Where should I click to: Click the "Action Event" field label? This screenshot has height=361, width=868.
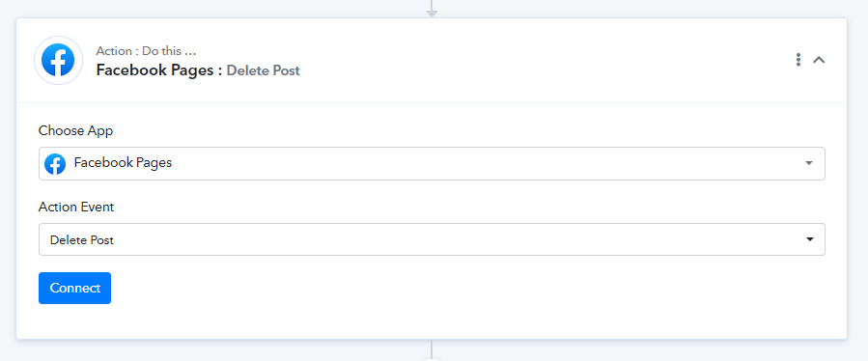click(76, 208)
